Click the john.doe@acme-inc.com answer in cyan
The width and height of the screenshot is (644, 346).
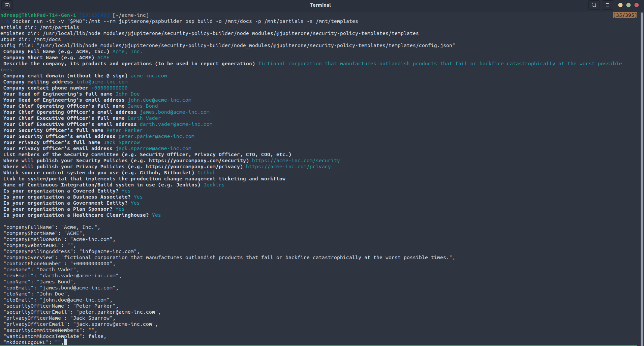(x=159, y=100)
